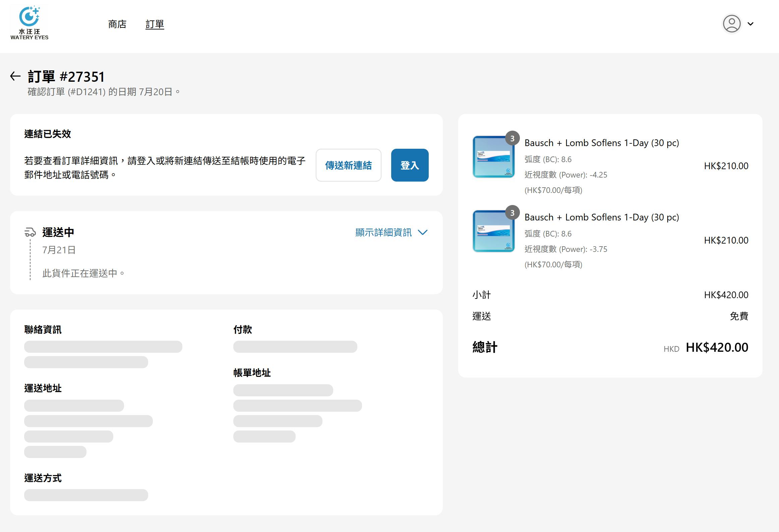Image resolution: width=779 pixels, height=532 pixels.
Task: Click the Watery Eyes logo
Action: pos(29,23)
